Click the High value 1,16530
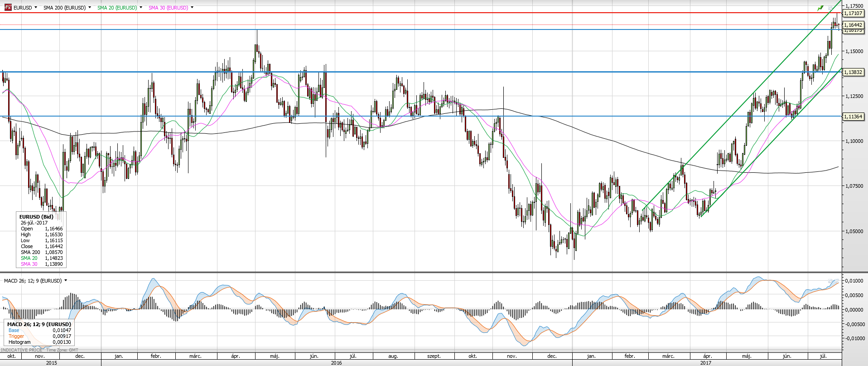This screenshot has width=868, height=366. pyautogui.click(x=53, y=234)
